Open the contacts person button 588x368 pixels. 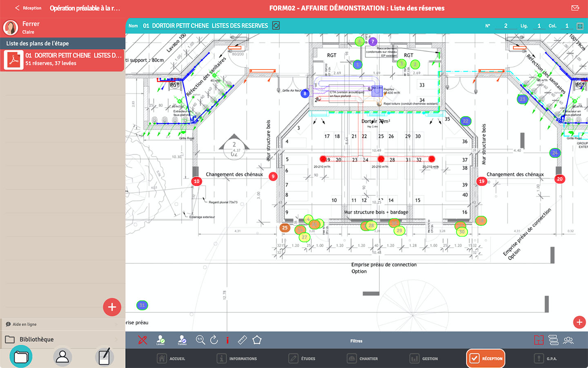pos(62,357)
